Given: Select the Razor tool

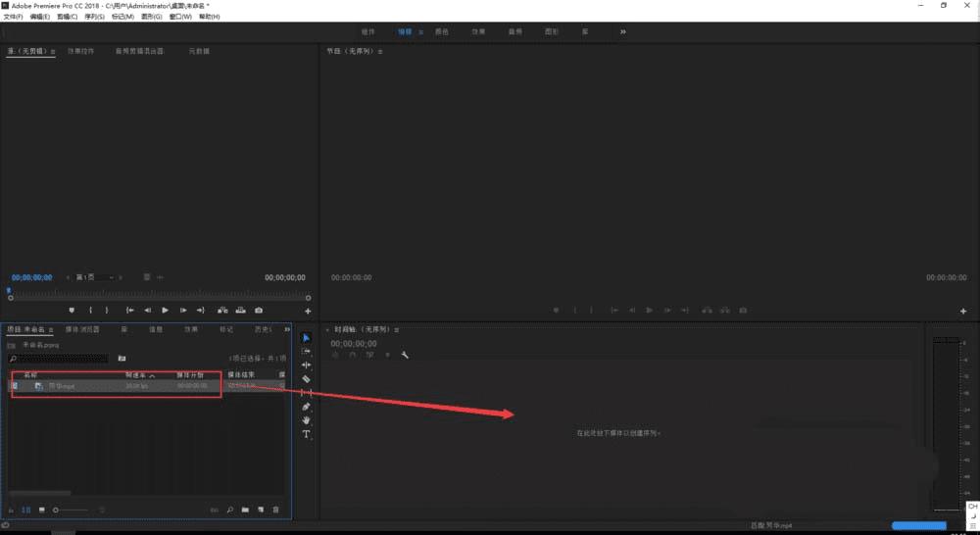Looking at the screenshot, I should click(x=306, y=379).
